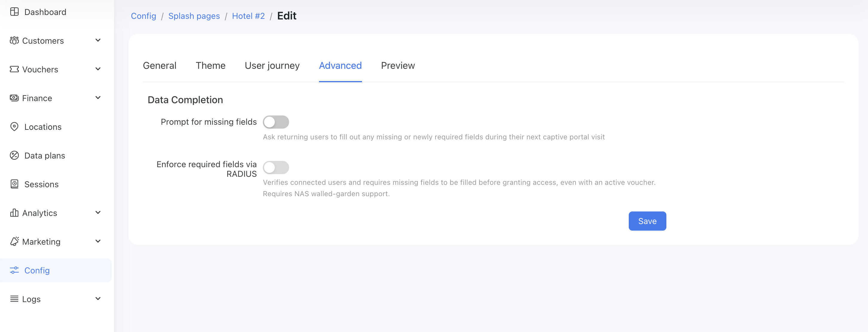Click the Analytics bar chart icon
Viewport: 868px width, 332px height.
click(x=14, y=213)
